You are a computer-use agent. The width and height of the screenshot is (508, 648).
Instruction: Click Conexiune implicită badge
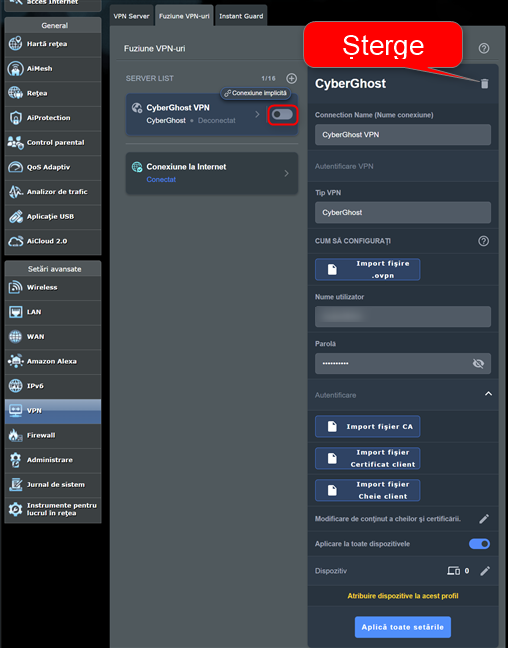coord(255,93)
